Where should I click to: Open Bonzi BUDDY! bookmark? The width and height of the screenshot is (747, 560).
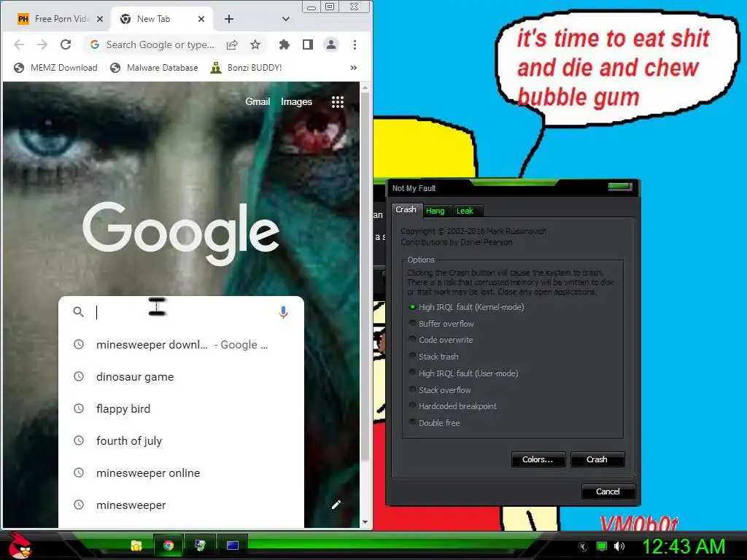247,68
